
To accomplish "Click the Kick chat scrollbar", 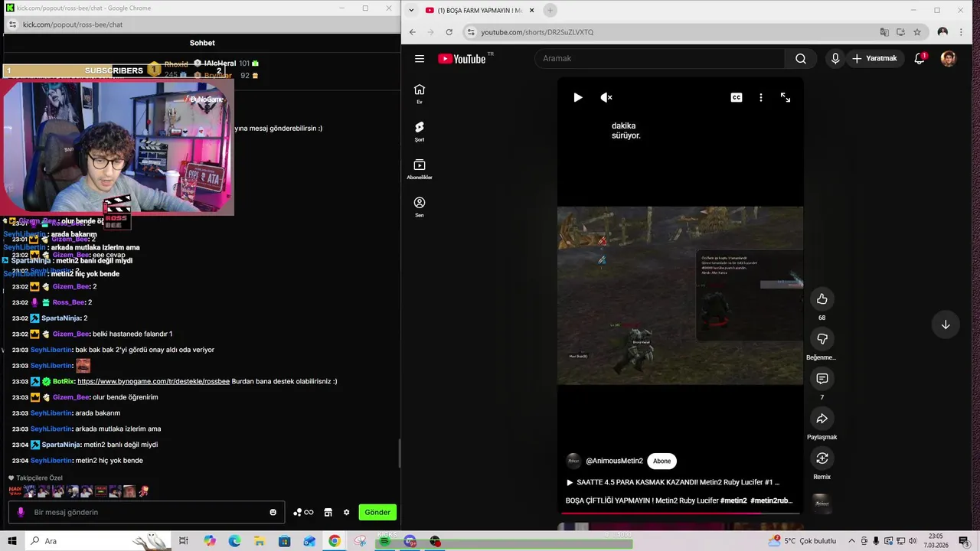I will (399, 454).
